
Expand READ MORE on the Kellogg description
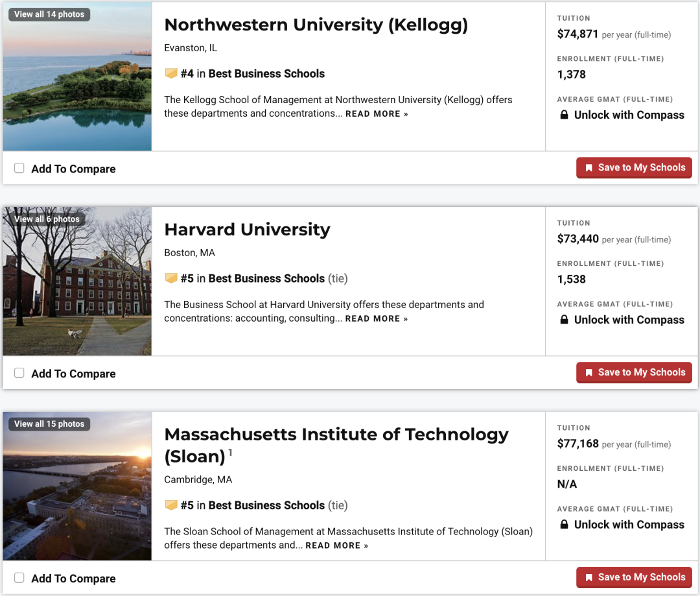tap(377, 114)
